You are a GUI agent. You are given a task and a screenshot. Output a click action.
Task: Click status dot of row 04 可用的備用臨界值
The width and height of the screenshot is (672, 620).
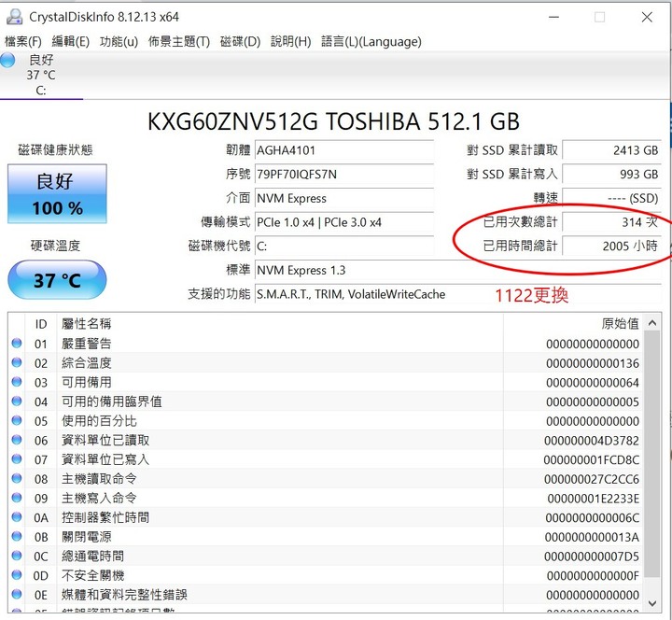[x=17, y=402]
